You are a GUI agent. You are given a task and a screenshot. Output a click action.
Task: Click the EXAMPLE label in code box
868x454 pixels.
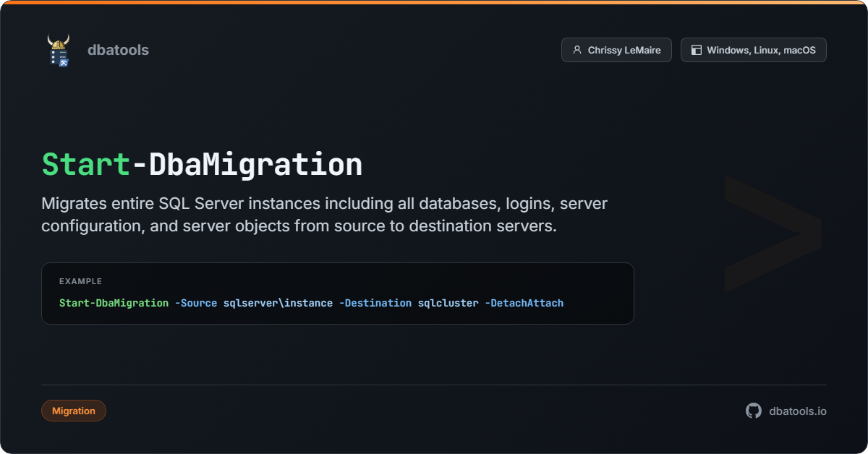coord(80,281)
